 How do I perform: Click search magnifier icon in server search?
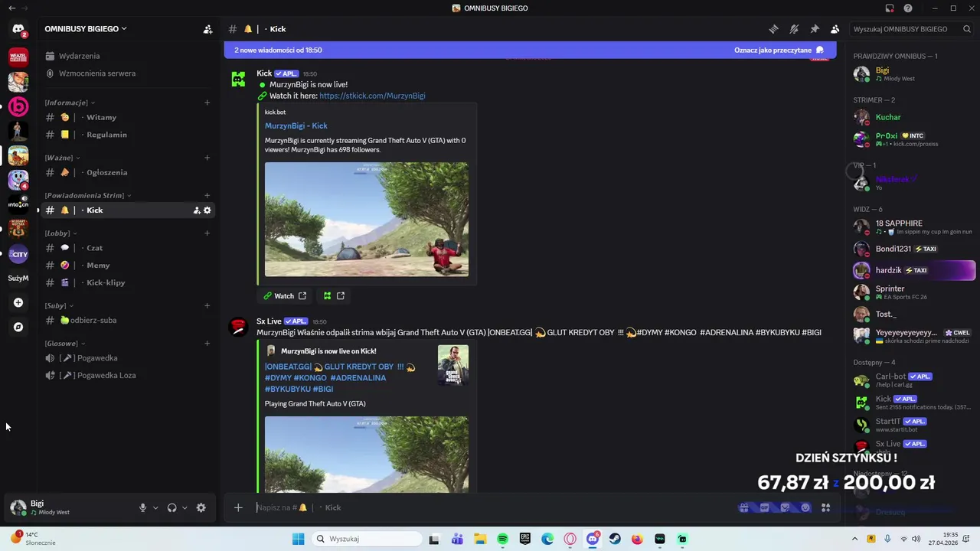point(968,29)
